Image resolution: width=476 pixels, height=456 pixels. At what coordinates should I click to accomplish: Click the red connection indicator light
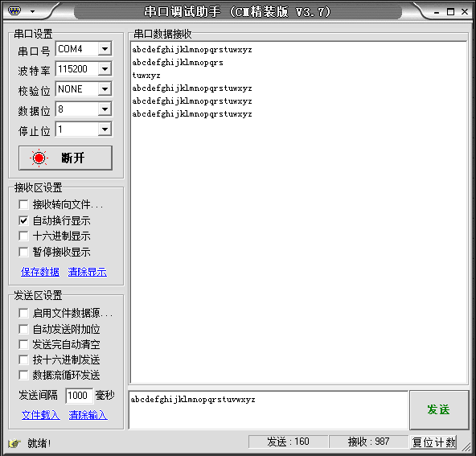39,158
